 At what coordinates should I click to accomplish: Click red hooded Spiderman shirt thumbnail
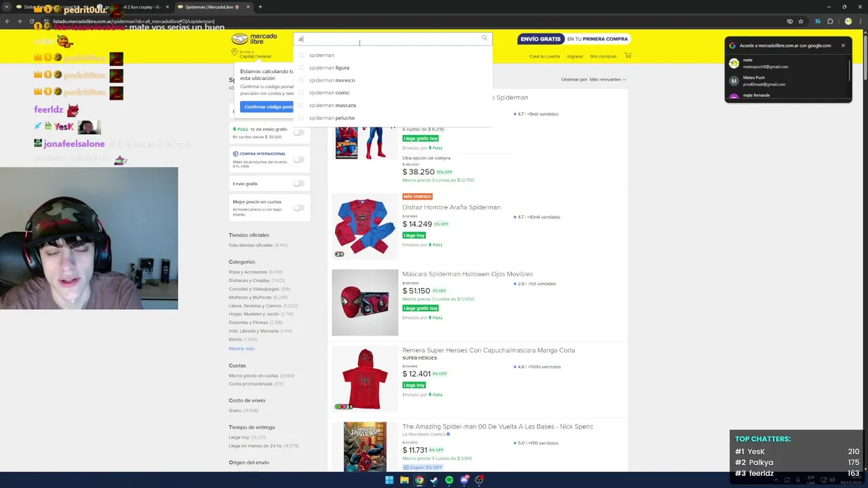[365, 379]
